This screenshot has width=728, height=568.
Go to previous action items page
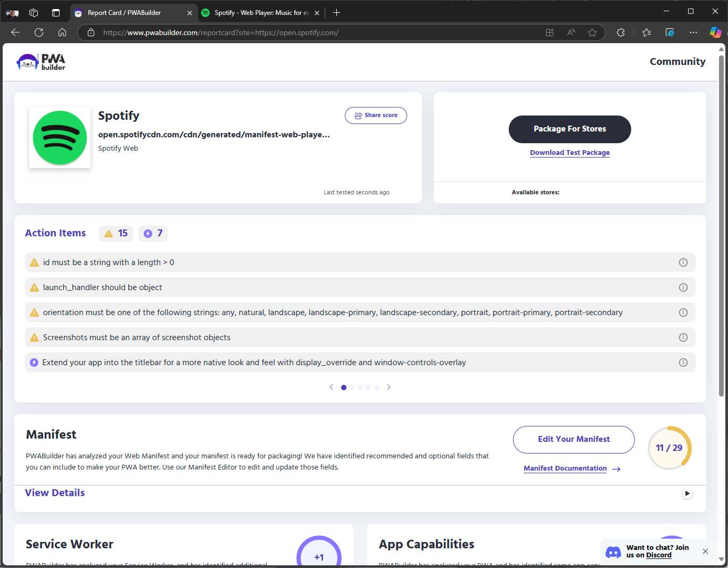331,387
